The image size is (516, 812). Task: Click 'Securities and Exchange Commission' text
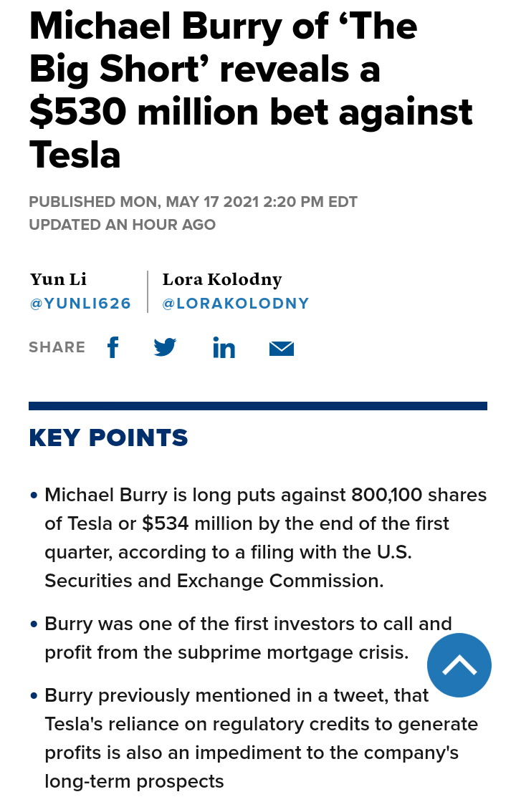pos(214,581)
